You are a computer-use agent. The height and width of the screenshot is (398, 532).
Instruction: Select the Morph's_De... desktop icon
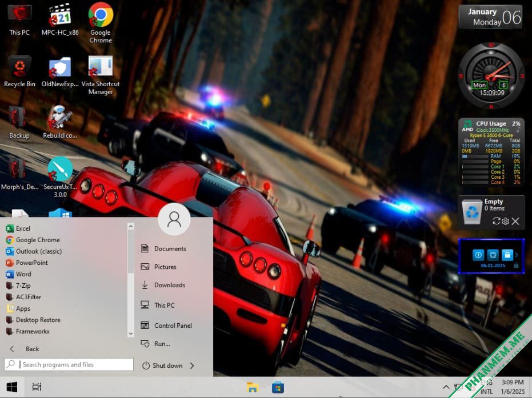pyautogui.click(x=19, y=174)
